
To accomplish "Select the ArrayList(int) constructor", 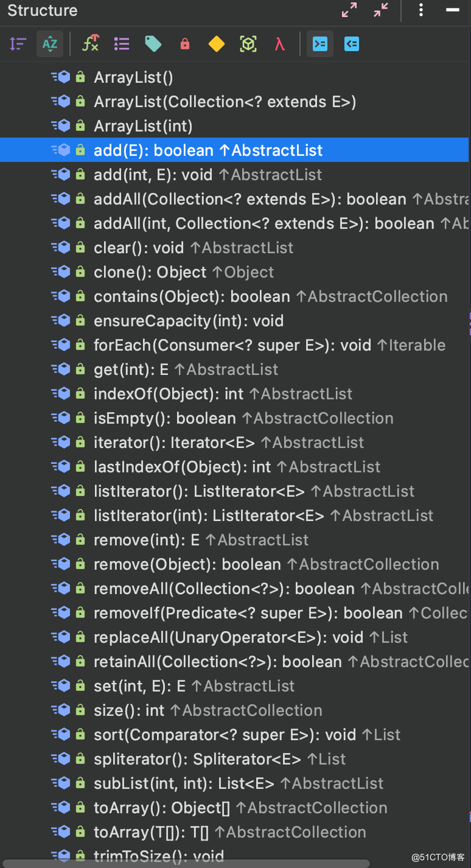I will (x=143, y=126).
